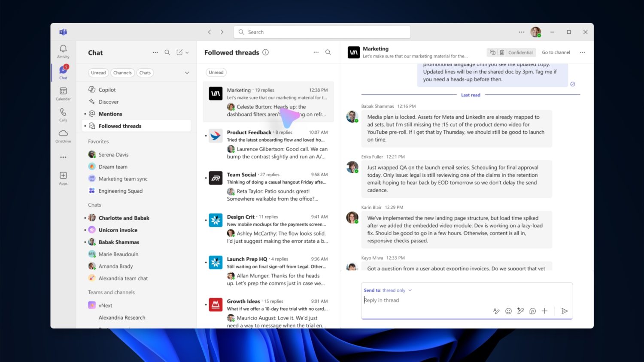Click the Search box at top
The width and height of the screenshot is (644, 362).
coord(322,32)
